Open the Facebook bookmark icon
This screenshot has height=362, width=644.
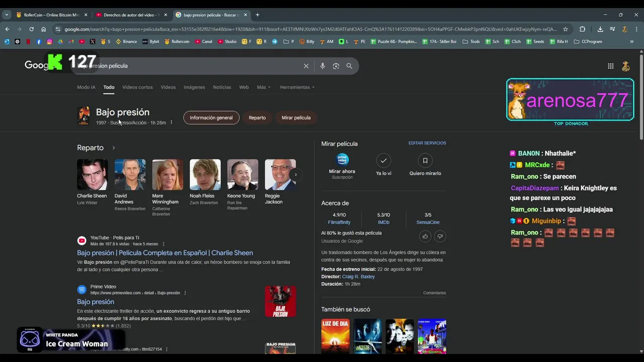39,42
